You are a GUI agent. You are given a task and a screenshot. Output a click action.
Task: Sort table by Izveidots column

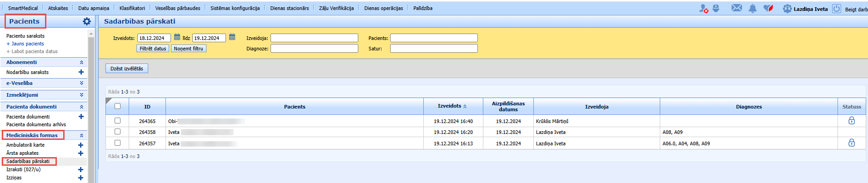pyautogui.click(x=452, y=106)
